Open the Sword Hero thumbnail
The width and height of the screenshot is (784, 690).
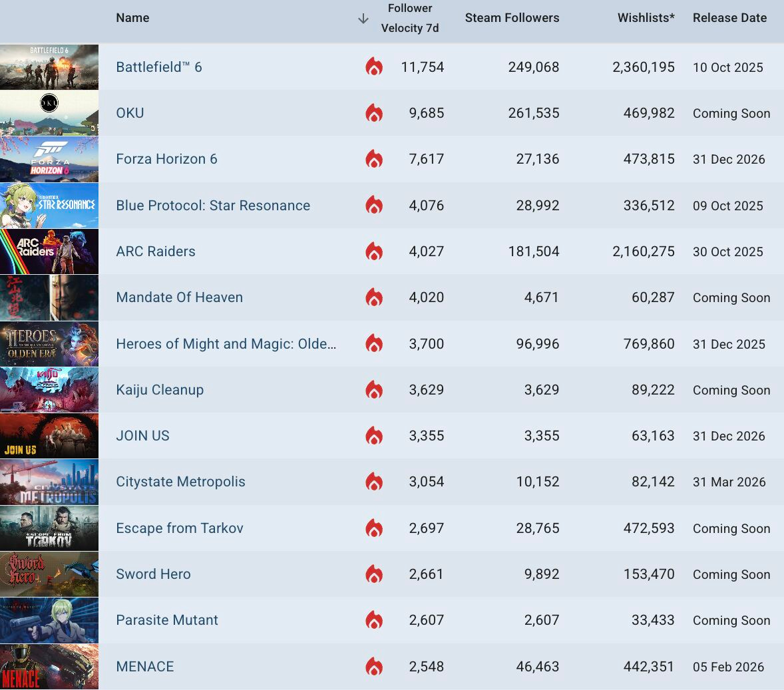pos(49,574)
